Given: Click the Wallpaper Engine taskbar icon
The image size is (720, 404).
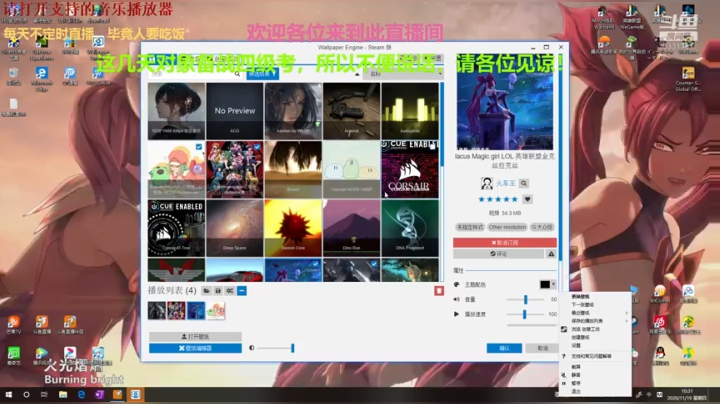Looking at the screenshot, I should [136, 394].
